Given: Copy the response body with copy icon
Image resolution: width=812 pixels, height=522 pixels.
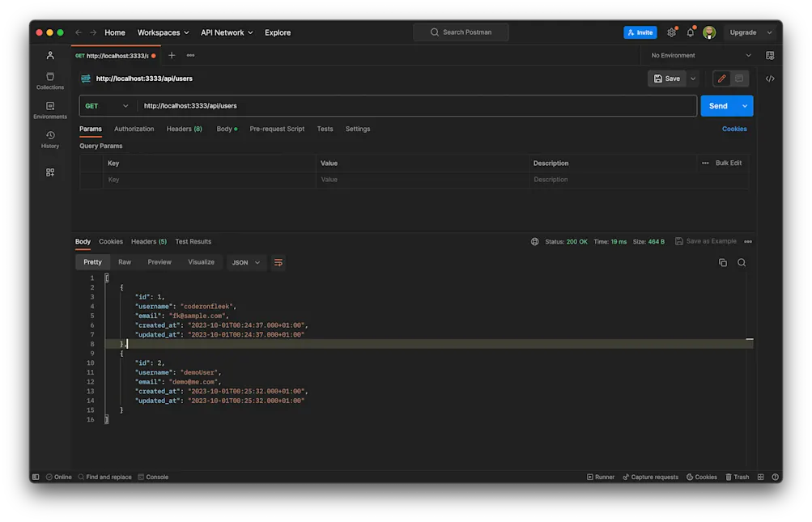Looking at the screenshot, I should point(723,262).
